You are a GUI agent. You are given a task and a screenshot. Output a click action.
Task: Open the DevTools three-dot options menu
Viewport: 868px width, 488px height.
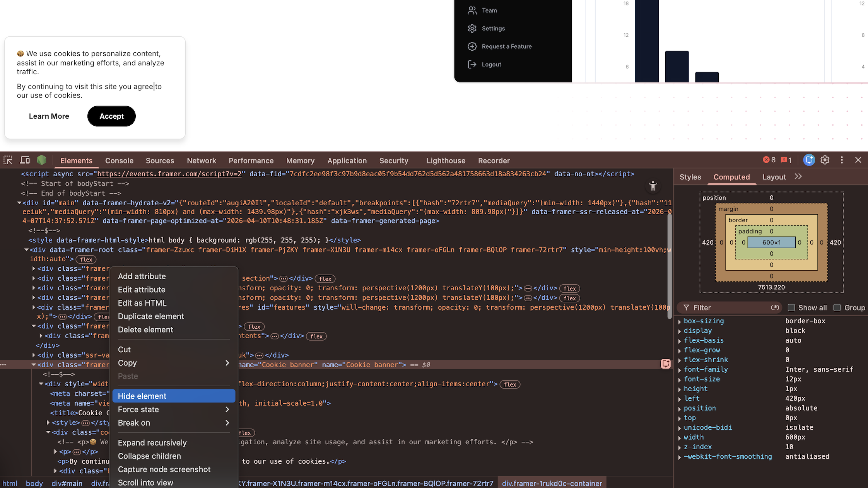(842, 160)
